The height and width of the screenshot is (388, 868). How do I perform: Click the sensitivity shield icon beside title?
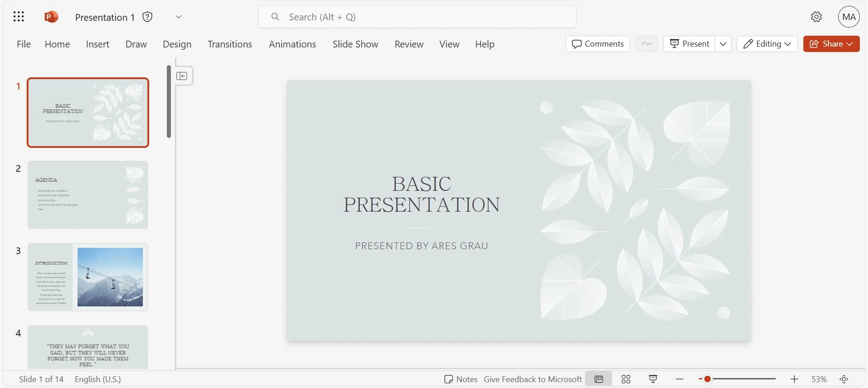[147, 17]
